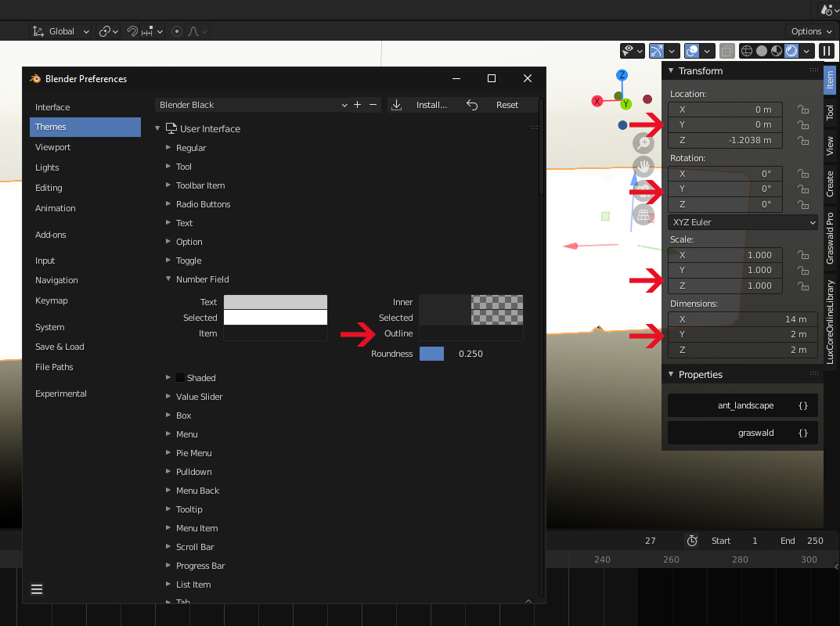Open viewport shading options dropdown

[x=806, y=51]
